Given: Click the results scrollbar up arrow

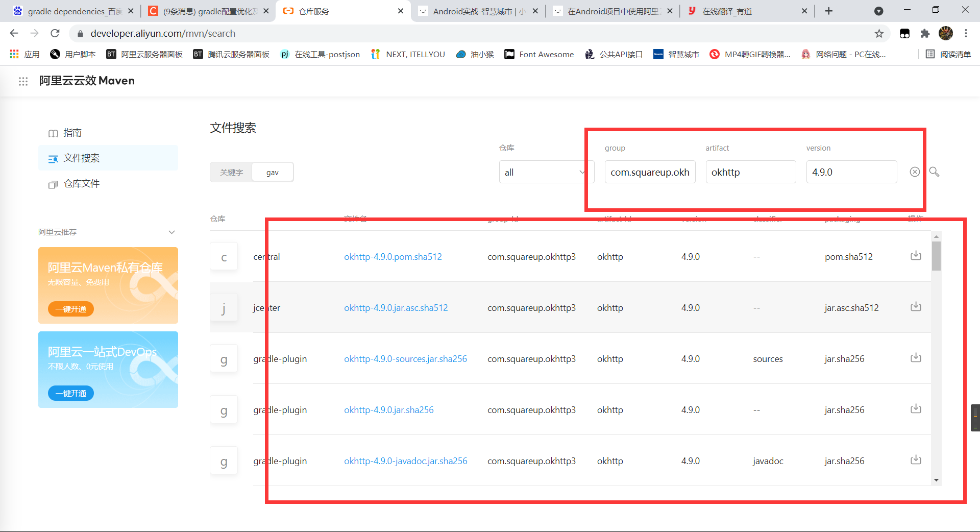Looking at the screenshot, I should [x=936, y=236].
